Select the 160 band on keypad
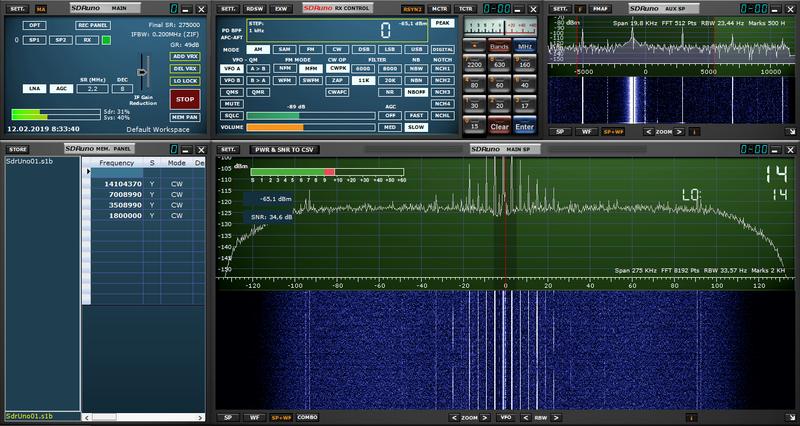This screenshot has width=800, height=426. coord(524,63)
